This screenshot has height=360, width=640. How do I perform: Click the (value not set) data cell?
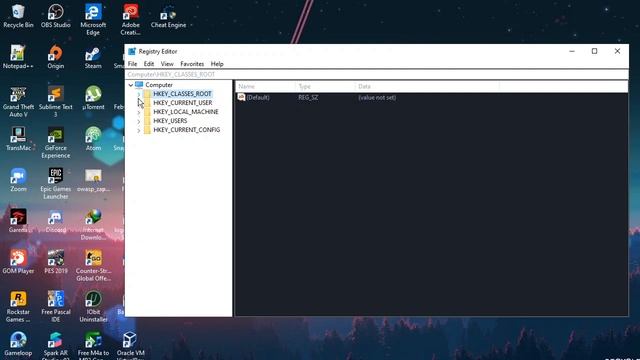377,98
